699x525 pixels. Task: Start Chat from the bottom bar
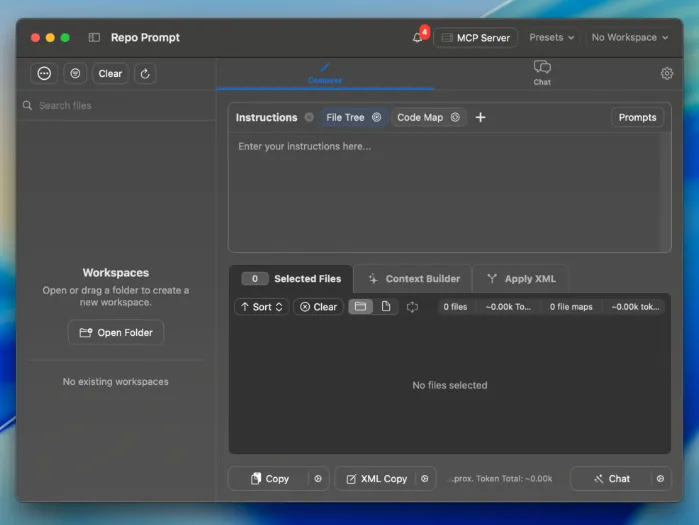click(x=612, y=479)
